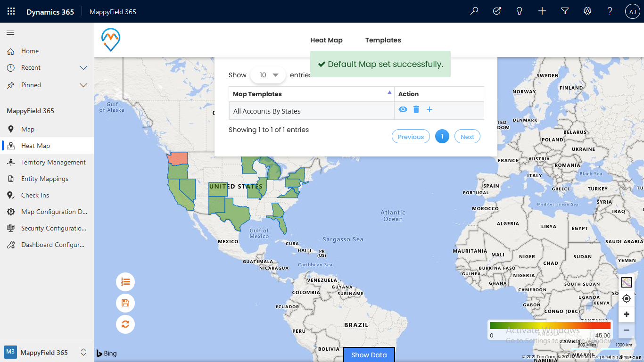
Task: Expand the Pinned section chevron
Action: tap(83, 85)
